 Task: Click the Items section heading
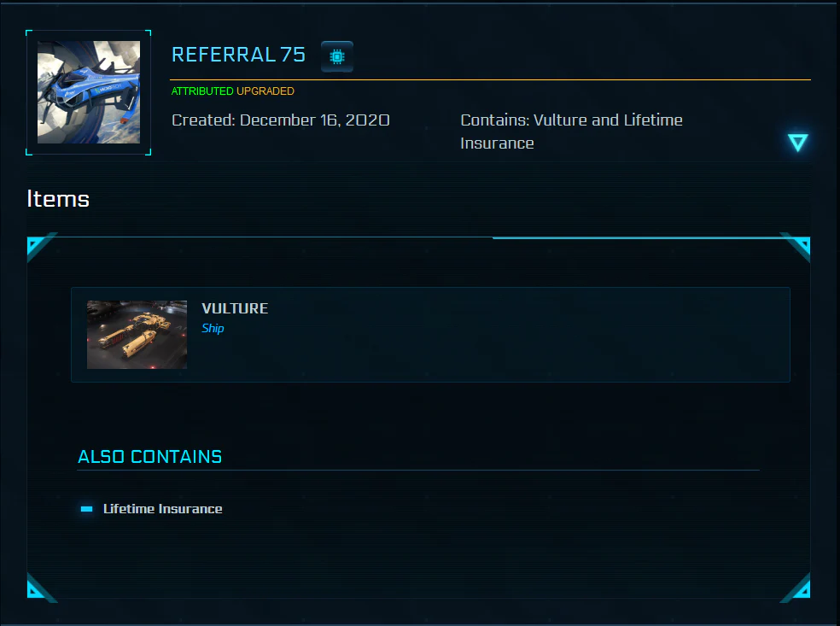(x=58, y=199)
